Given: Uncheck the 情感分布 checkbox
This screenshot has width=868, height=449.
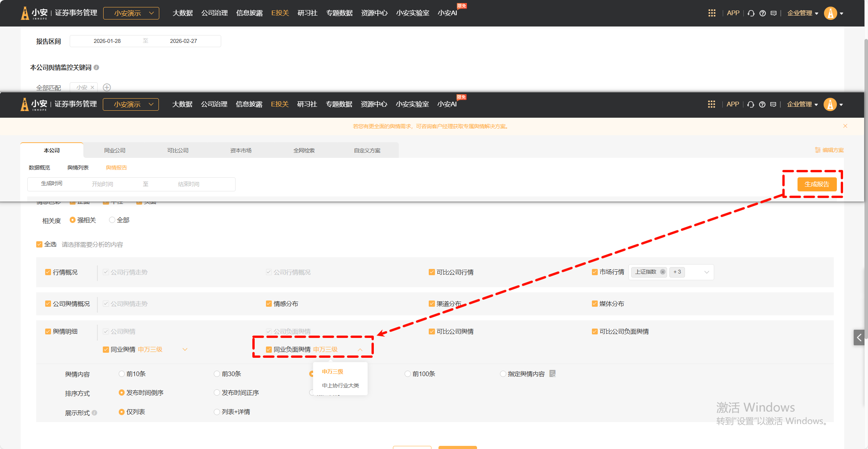Looking at the screenshot, I should tap(269, 304).
